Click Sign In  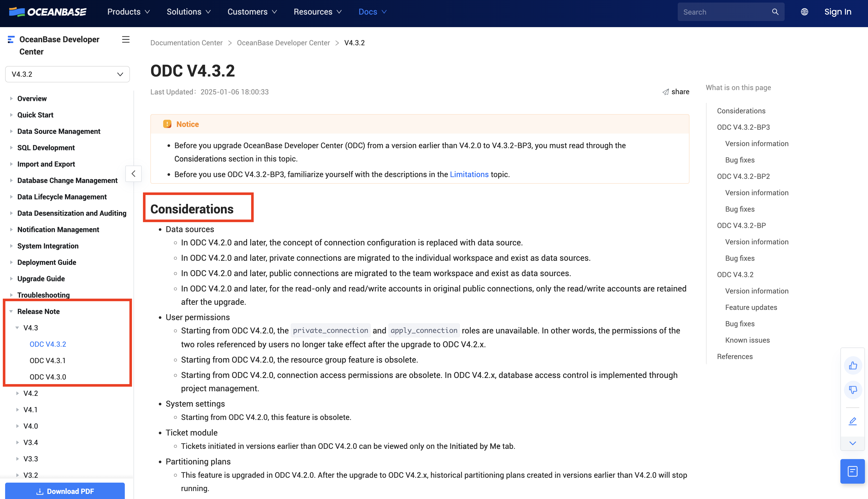[x=838, y=12]
